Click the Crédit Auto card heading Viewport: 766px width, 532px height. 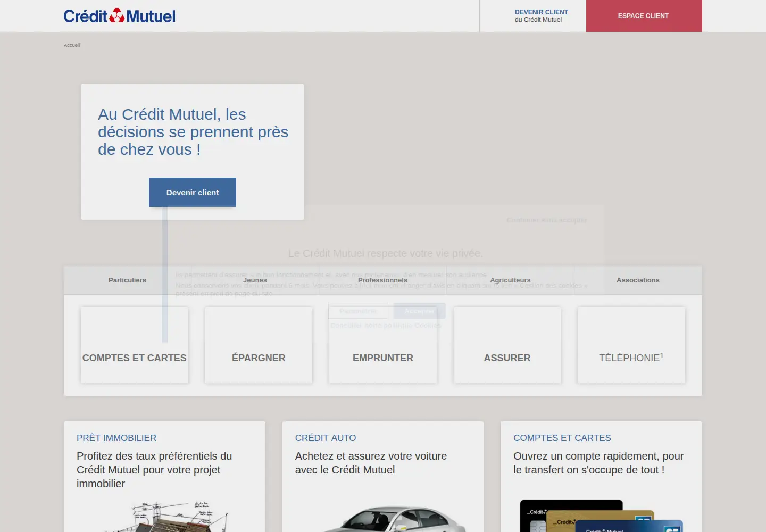[326, 438]
